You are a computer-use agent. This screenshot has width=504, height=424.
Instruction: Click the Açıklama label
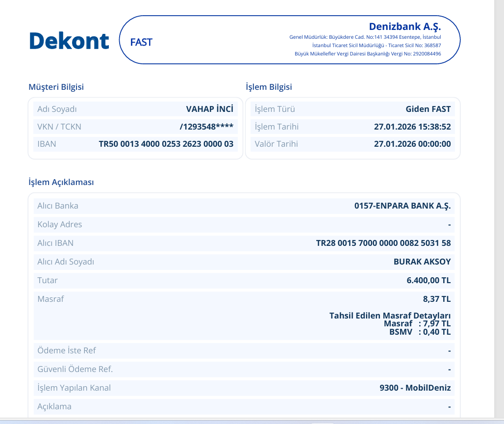tap(54, 406)
